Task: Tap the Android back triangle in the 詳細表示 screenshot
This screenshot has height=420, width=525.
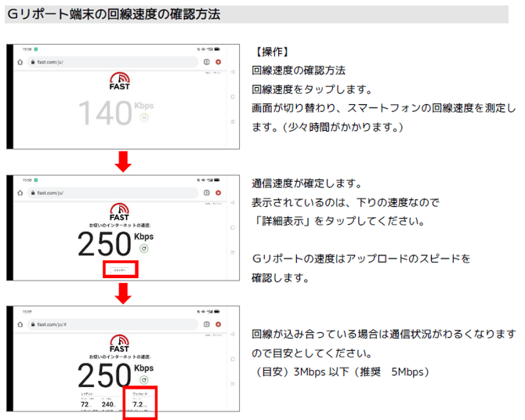Action: (233, 203)
